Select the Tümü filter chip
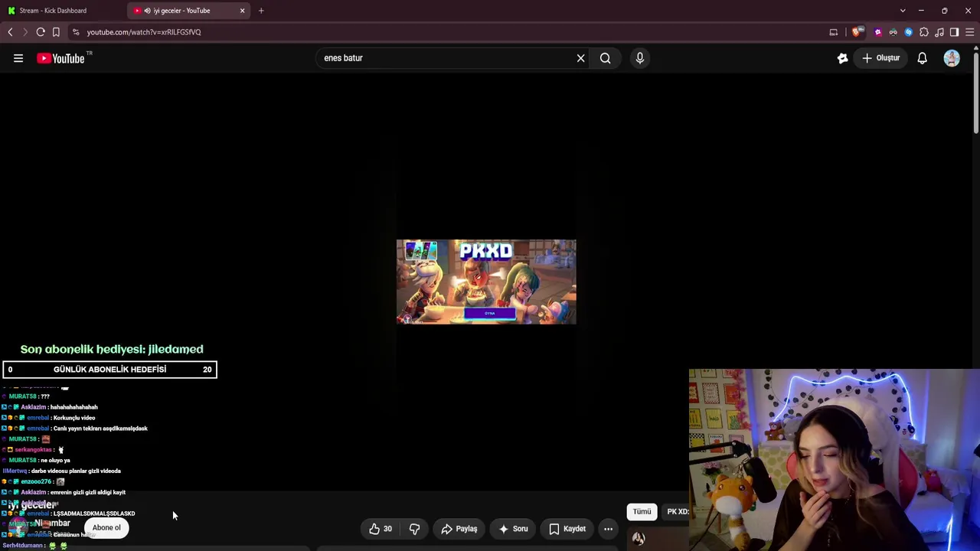Screen dimensions: 980x551 [x=642, y=511]
